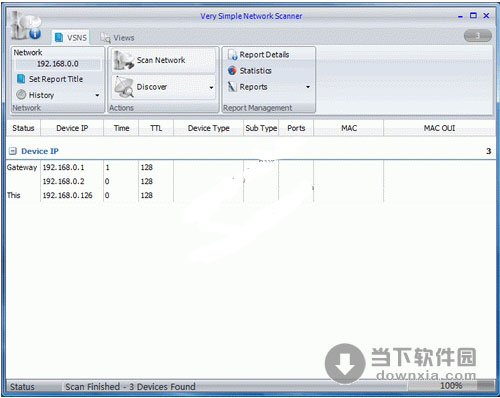Screen dimensions: 500x398
Task: Sort by the Status column header
Action: click(23, 128)
